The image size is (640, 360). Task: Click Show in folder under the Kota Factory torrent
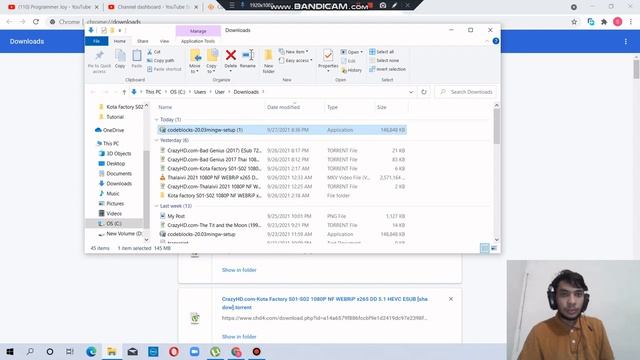click(x=239, y=337)
